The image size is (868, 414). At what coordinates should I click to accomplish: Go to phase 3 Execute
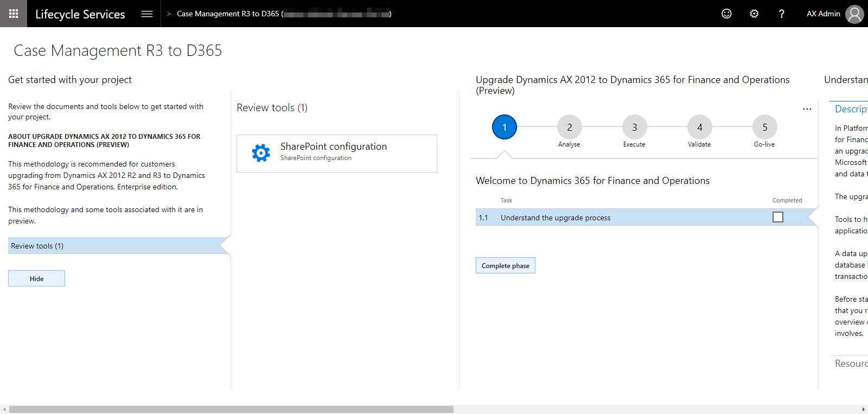635,128
